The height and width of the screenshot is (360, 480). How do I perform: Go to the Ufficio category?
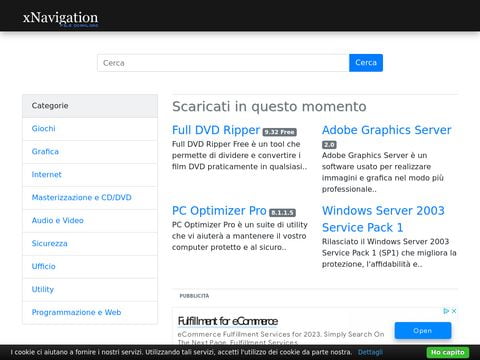click(x=43, y=267)
